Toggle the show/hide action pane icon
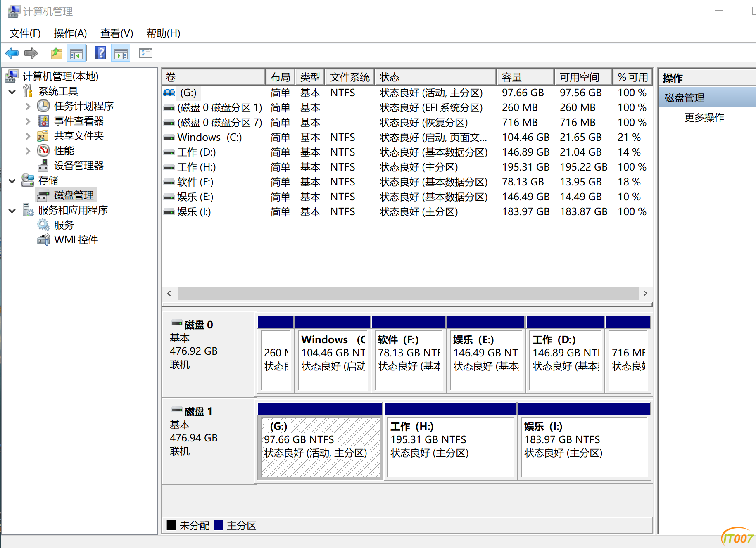 [121, 53]
